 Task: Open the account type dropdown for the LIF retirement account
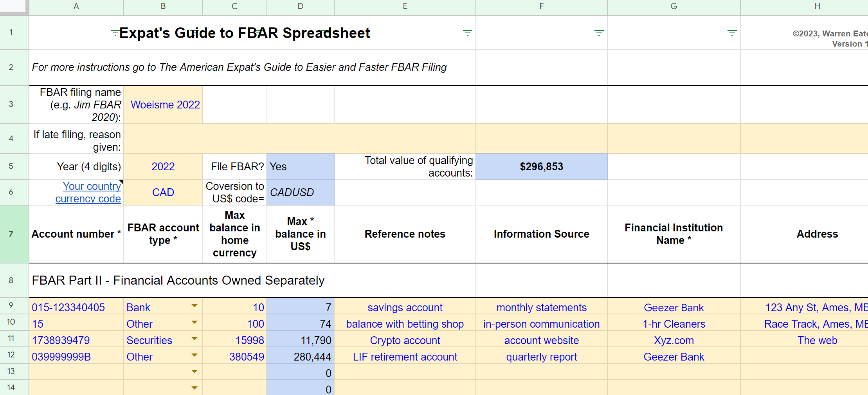tap(194, 355)
